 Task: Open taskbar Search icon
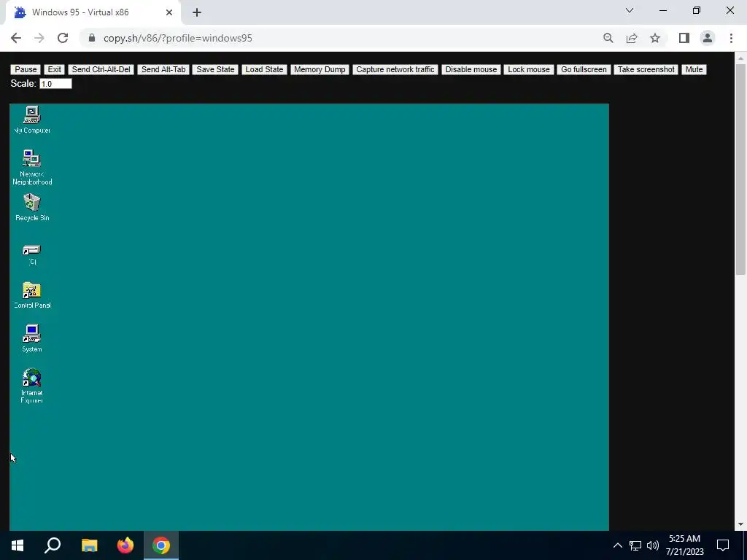point(53,545)
